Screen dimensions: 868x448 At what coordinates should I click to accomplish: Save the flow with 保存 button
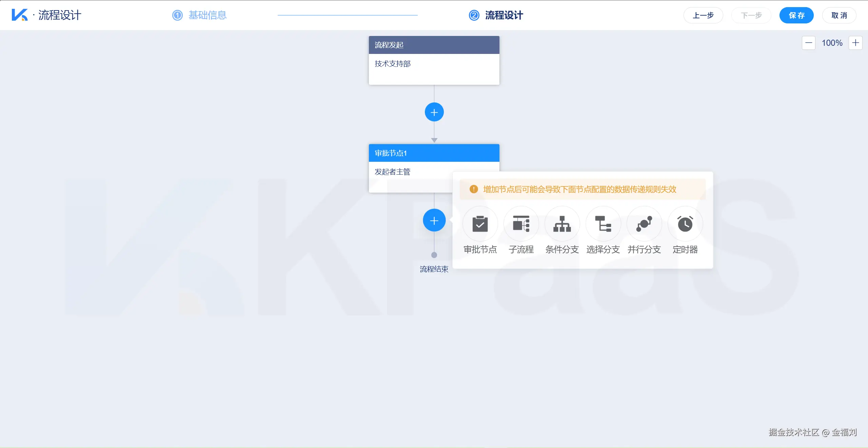click(x=796, y=15)
